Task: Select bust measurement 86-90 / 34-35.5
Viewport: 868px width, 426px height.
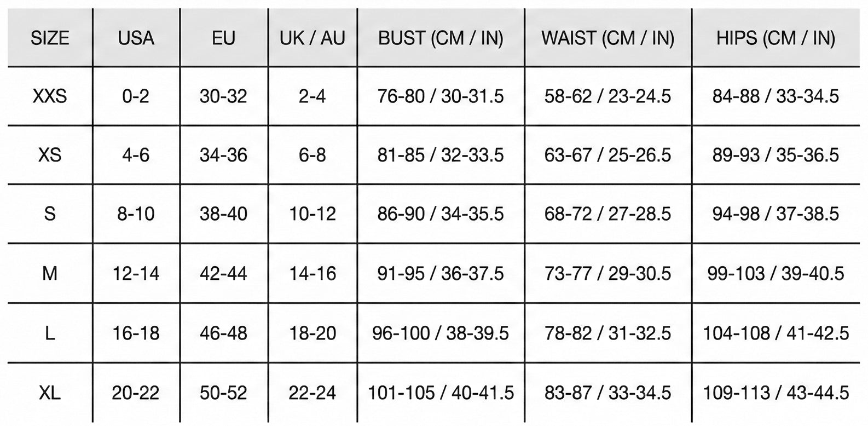Action: (441, 214)
